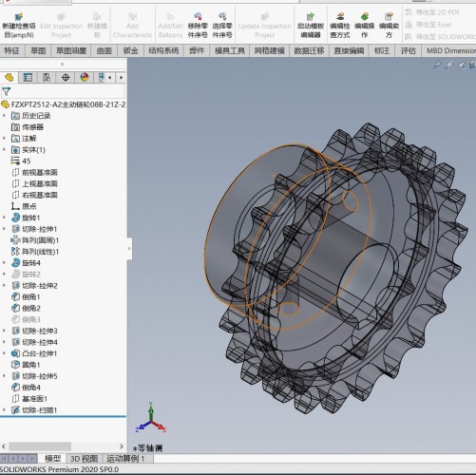Viewport: 476px width, 475px height.
Task: Open the PropertyManager tab icon
Action: tap(28, 77)
